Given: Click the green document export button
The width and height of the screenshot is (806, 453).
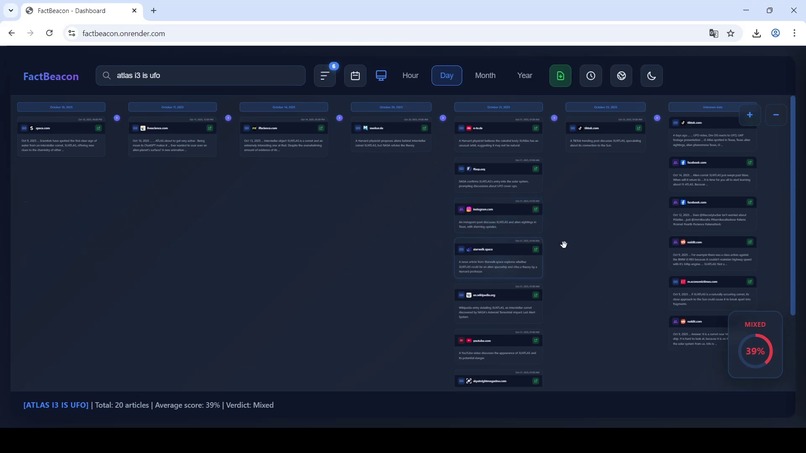Looking at the screenshot, I should 560,76.
